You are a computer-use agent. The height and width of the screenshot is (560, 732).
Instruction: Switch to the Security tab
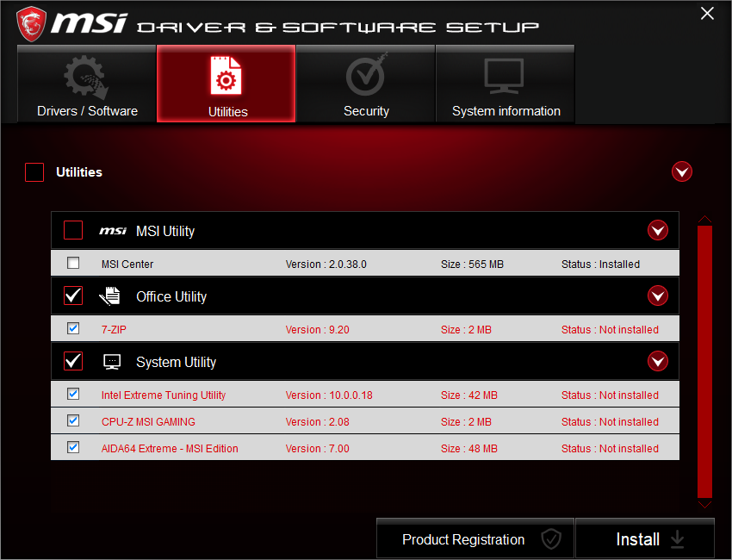click(366, 84)
